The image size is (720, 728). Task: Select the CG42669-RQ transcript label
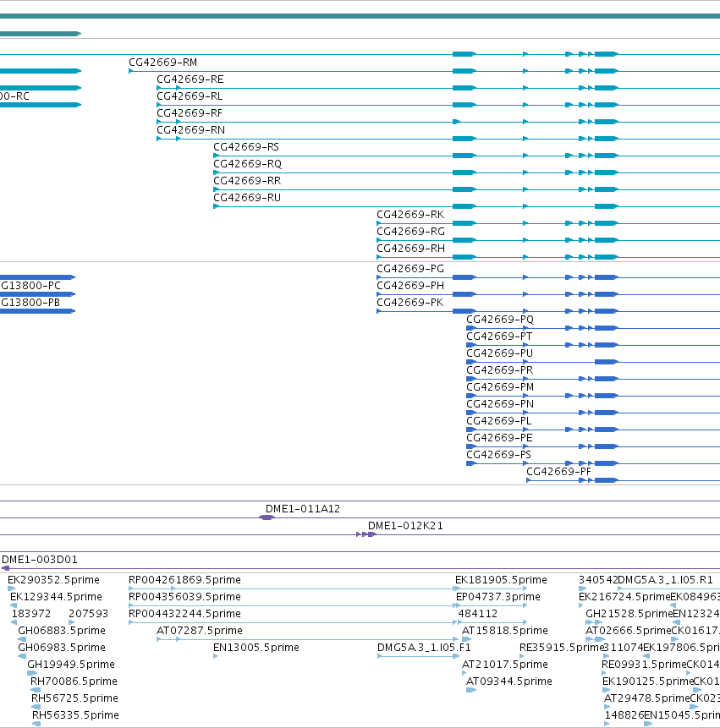(x=247, y=164)
